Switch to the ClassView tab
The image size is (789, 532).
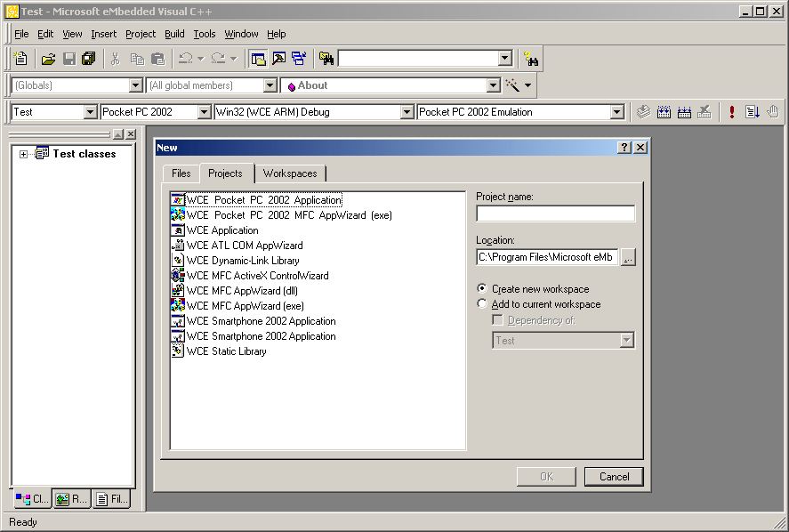tap(32, 499)
